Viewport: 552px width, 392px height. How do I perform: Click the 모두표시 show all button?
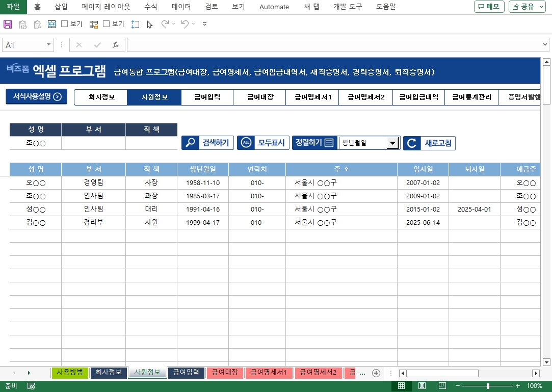click(264, 143)
